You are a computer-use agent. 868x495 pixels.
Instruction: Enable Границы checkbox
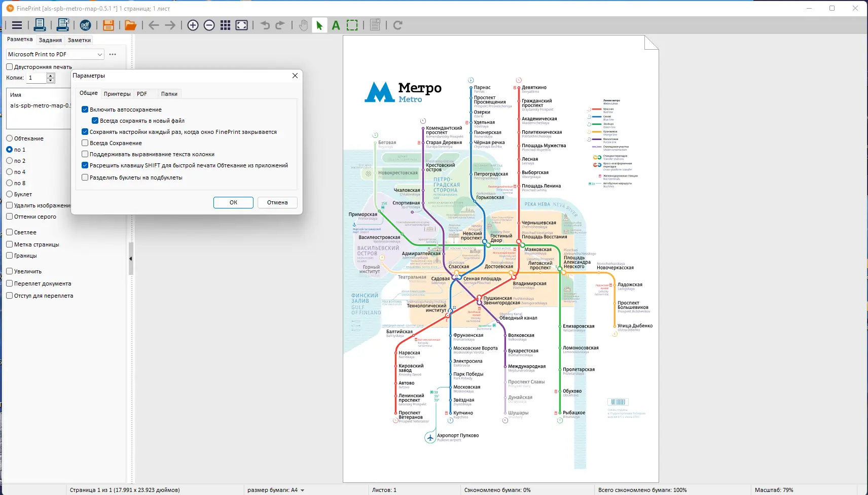(x=9, y=256)
